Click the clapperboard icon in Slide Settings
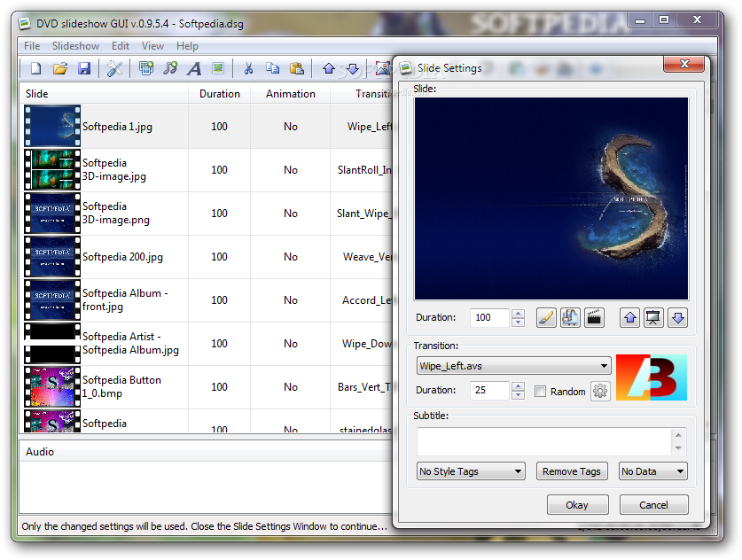The height and width of the screenshot is (560, 742). [x=594, y=318]
